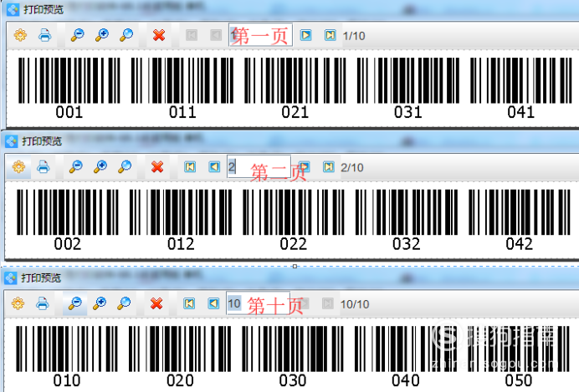Click the red X in third preview toolbar
579x392 pixels.
pyautogui.click(x=156, y=303)
